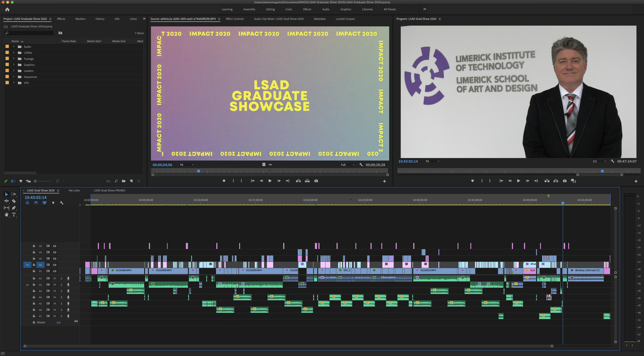The image size is (644, 356).
Task: Switch to the Color workspace
Action: [289, 9]
